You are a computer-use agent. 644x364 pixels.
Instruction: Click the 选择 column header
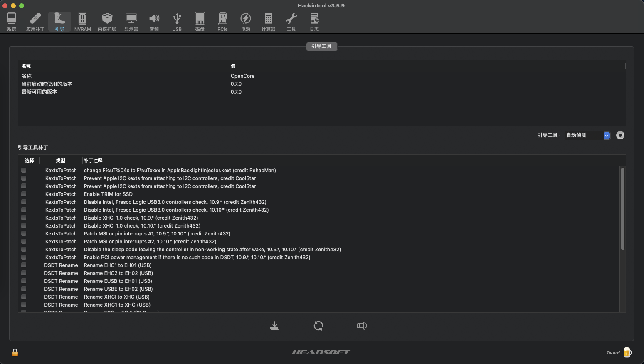click(29, 161)
